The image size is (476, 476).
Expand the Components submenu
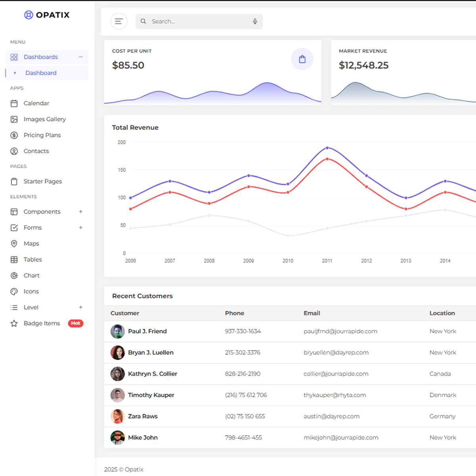pyautogui.click(x=81, y=212)
